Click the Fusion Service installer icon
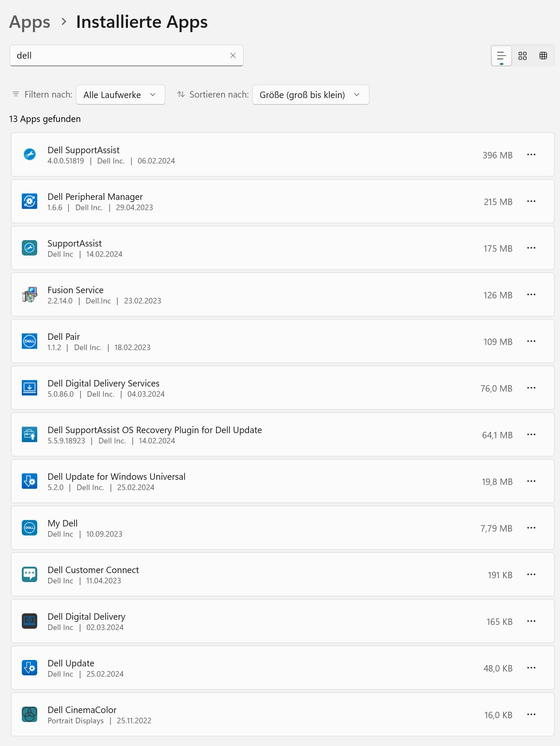Viewport: 560px width, 746px height. [30, 294]
